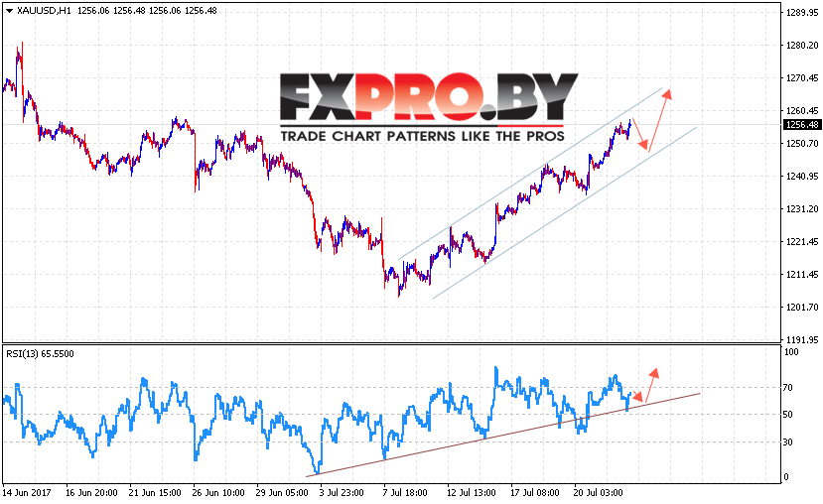This screenshot has width=823, height=504.
Task: Select price axis level 1231.20
Action: point(802,208)
